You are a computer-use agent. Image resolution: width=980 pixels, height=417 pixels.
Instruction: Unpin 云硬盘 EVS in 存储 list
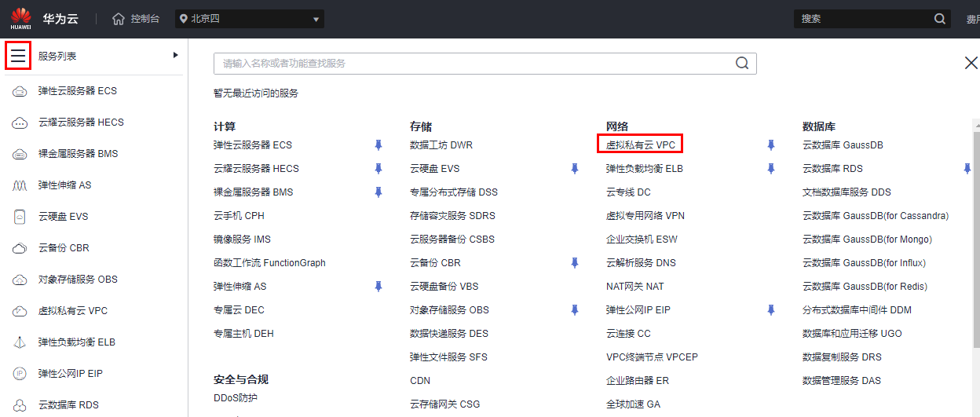click(x=575, y=169)
